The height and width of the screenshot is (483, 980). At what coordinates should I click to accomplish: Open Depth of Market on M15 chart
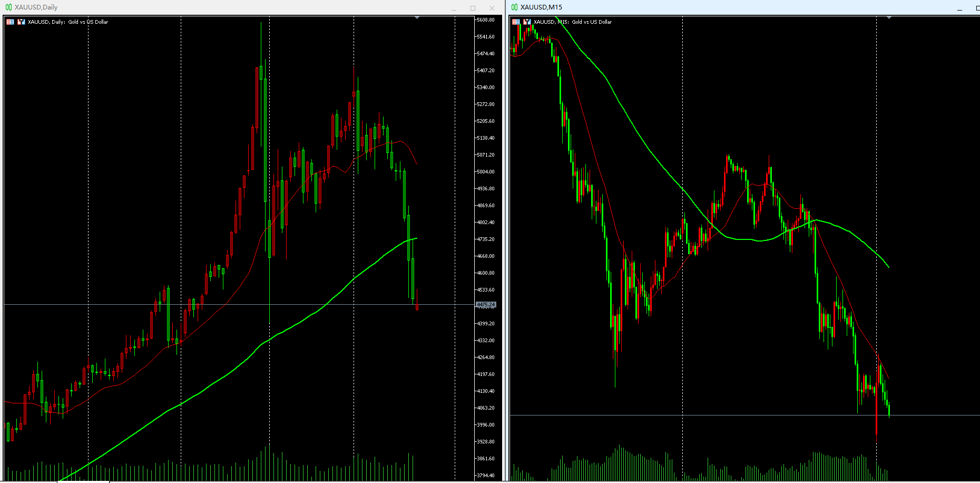coord(527,22)
